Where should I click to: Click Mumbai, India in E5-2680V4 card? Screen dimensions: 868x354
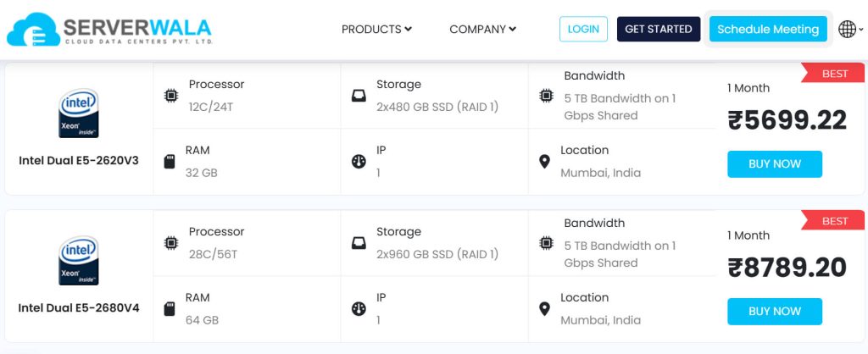601,320
